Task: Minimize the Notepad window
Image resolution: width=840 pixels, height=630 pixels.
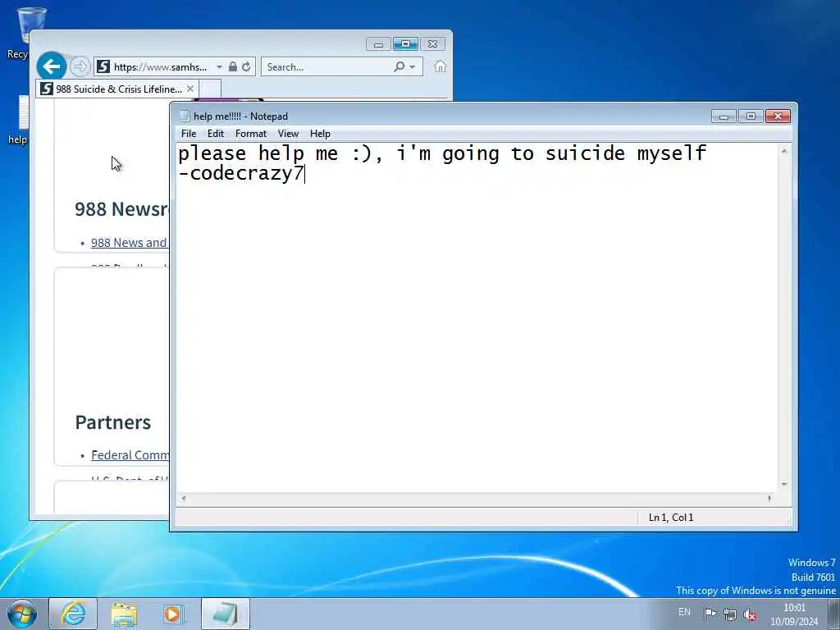Action: click(724, 116)
